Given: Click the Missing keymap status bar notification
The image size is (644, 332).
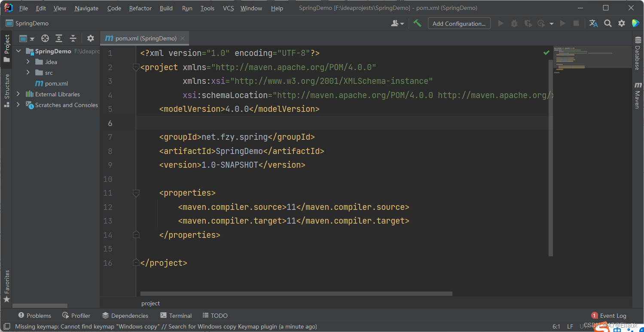Looking at the screenshot, I should click(x=166, y=326).
